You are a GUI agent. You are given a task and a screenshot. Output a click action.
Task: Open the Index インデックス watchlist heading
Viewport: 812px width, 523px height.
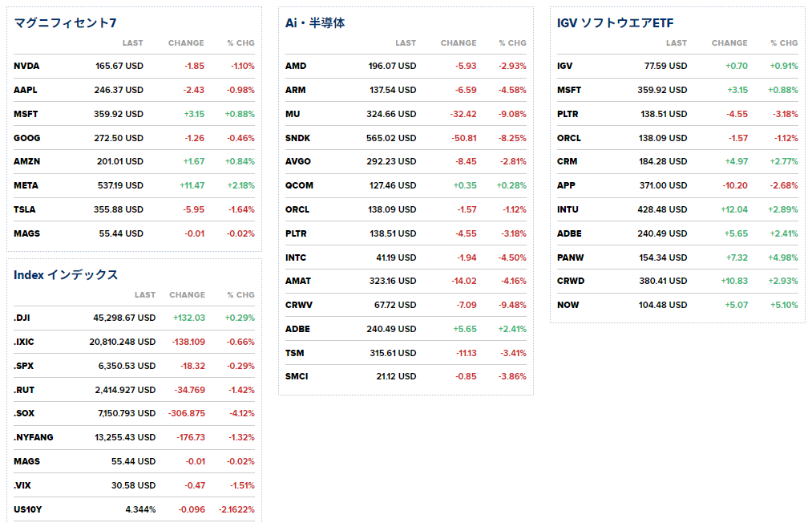coord(66,274)
